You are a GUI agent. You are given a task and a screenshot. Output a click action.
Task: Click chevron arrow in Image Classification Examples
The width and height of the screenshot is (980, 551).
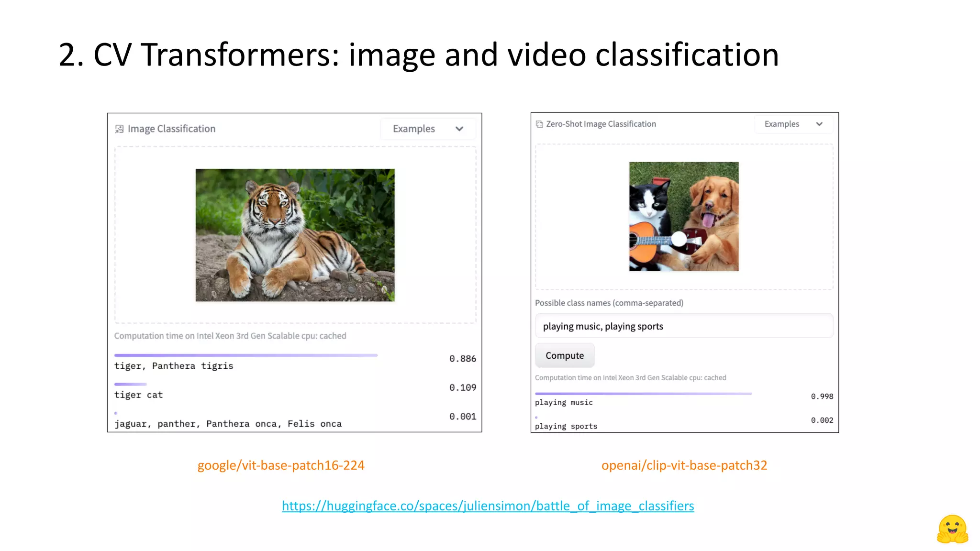(459, 129)
